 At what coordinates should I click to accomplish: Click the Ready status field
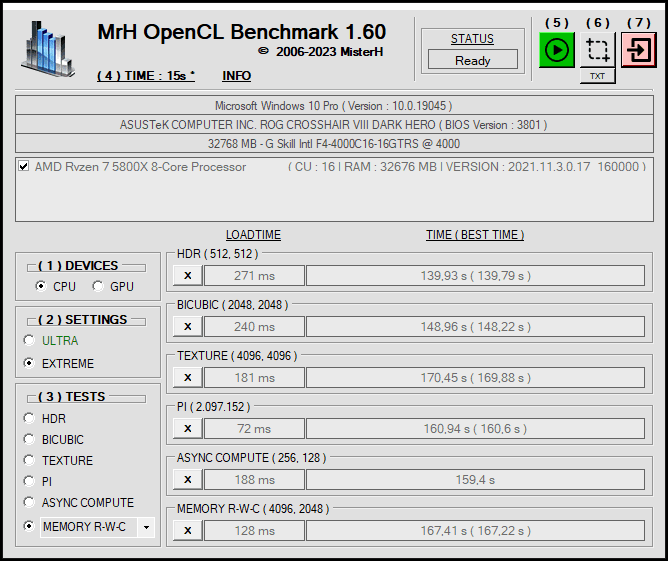[x=473, y=60]
